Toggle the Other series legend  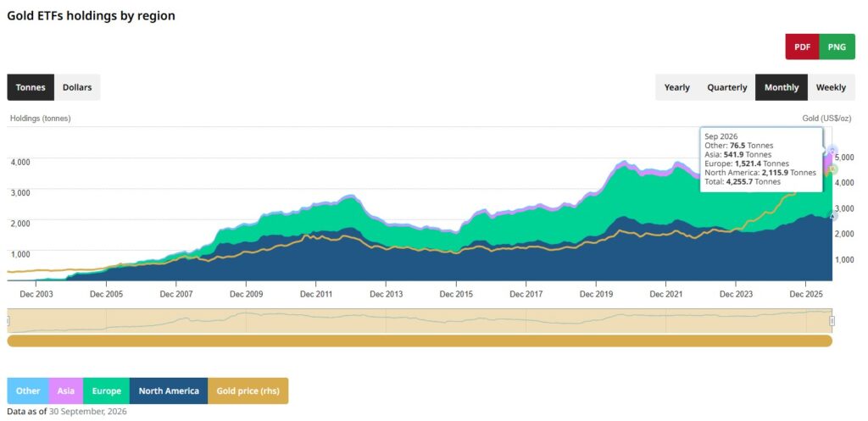28,391
